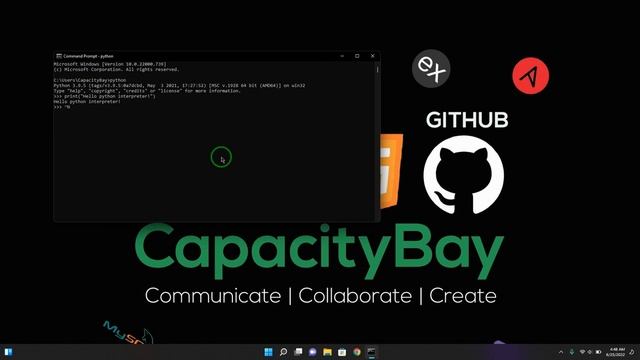Click the 'C:\Users\CapacityBay>python' line
This screenshot has height=360, width=640.
click(90, 80)
